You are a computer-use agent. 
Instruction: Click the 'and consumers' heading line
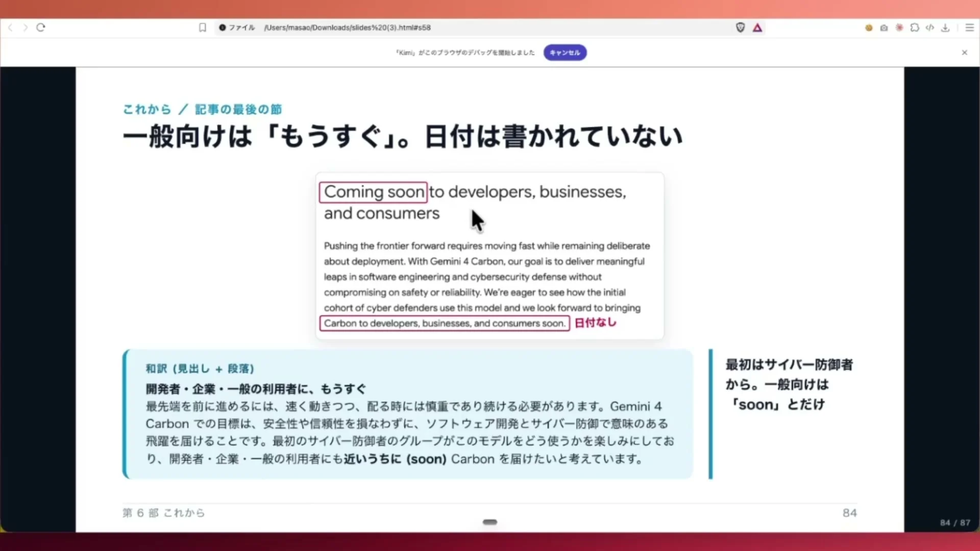[382, 213]
